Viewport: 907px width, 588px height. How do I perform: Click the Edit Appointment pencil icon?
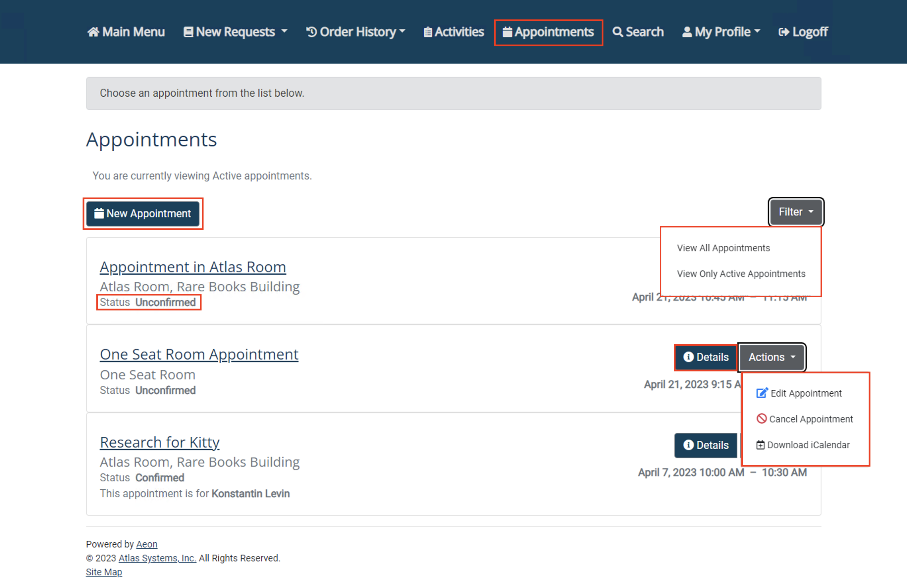[762, 393]
